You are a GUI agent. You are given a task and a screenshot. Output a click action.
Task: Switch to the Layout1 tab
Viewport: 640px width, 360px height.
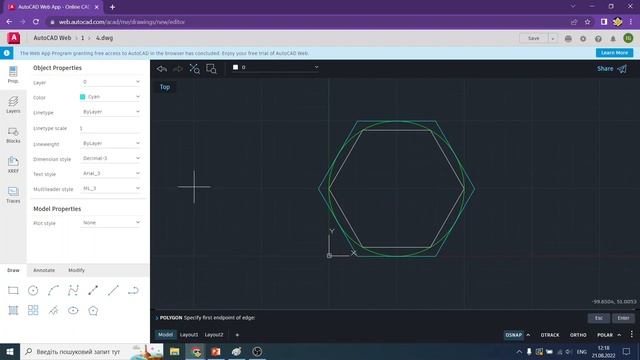189,335
